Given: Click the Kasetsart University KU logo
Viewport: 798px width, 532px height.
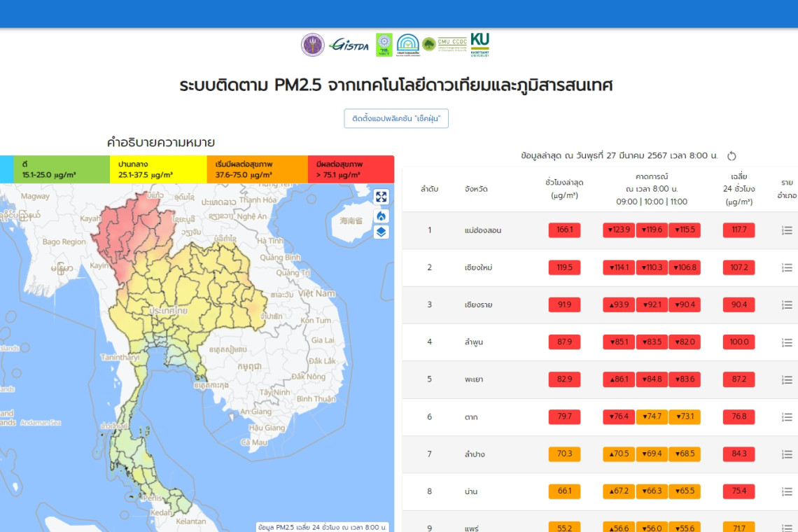Looking at the screenshot, I should [479, 44].
